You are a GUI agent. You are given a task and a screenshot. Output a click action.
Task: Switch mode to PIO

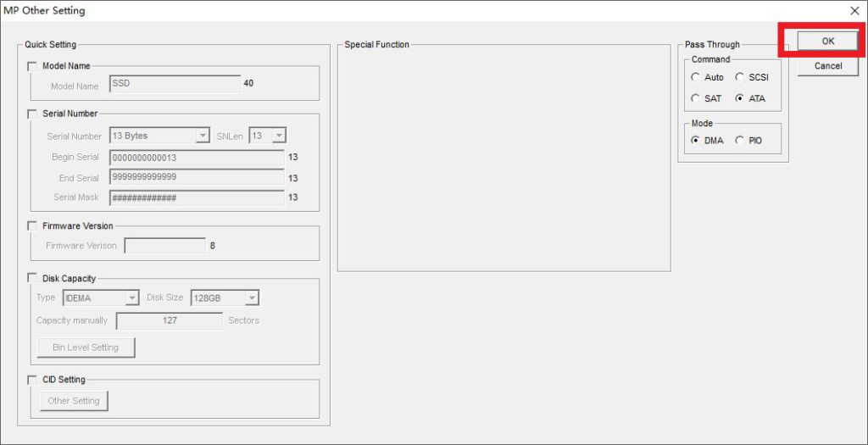(x=740, y=141)
